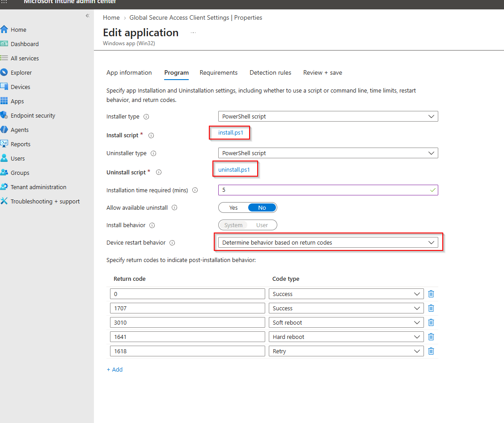Click the Reports icon in sidebar

pyautogui.click(x=4, y=144)
